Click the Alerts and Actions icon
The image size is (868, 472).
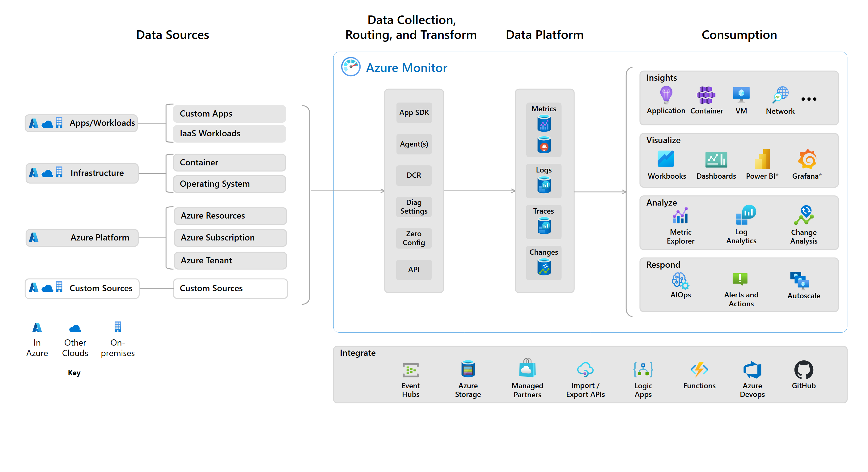point(740,279)
